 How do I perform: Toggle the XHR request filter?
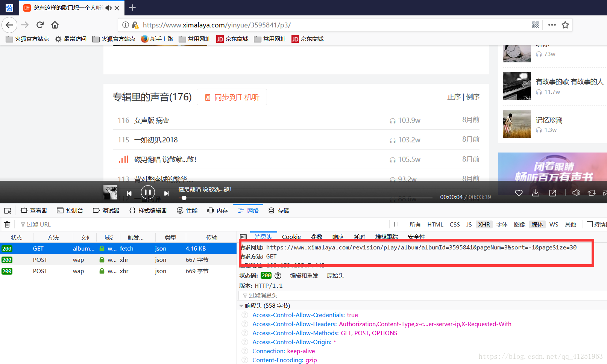(x=484, y=224)
